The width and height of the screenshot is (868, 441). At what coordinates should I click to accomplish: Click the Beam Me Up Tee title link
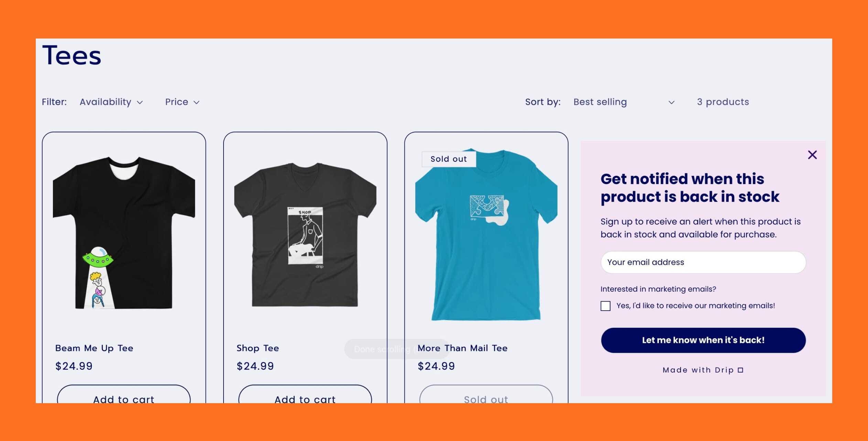tap(94, 348)
